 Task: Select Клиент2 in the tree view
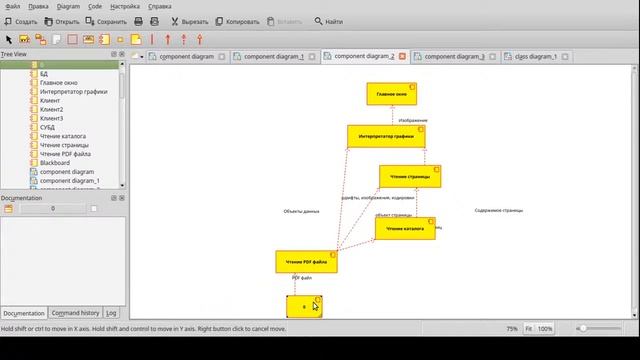tap(51, 109)
